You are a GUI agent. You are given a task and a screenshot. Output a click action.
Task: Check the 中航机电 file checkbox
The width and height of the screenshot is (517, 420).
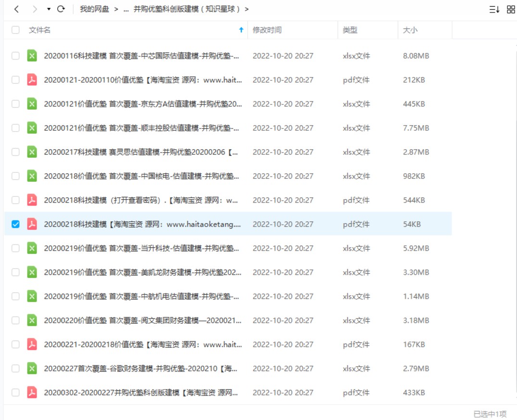click(15, 296)
